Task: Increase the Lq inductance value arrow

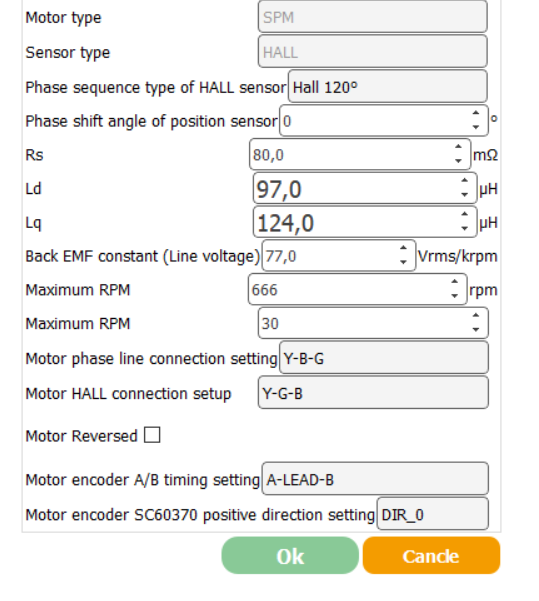Action: [x=465, y=214]
